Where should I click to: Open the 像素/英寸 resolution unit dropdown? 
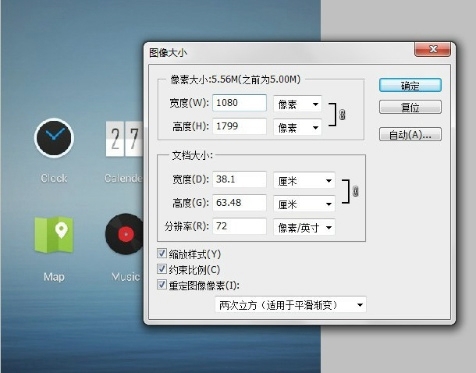click(x=304, y=227)
